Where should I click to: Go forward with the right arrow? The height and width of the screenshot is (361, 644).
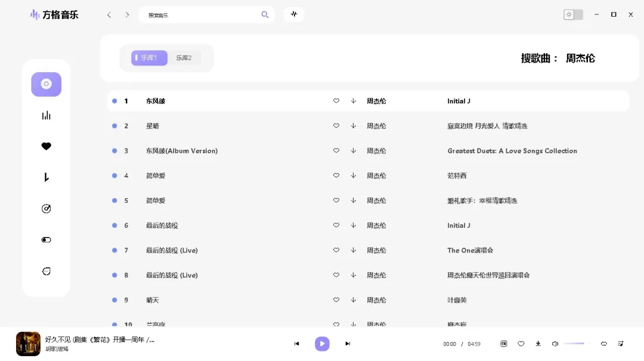pyautogui.click(x=128, y=15)
